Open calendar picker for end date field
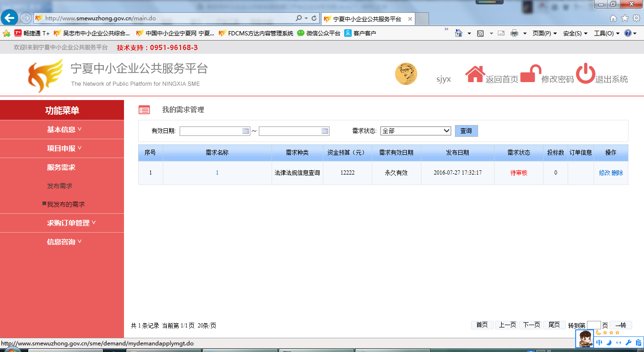644x352 pixels. click(325, 131)
